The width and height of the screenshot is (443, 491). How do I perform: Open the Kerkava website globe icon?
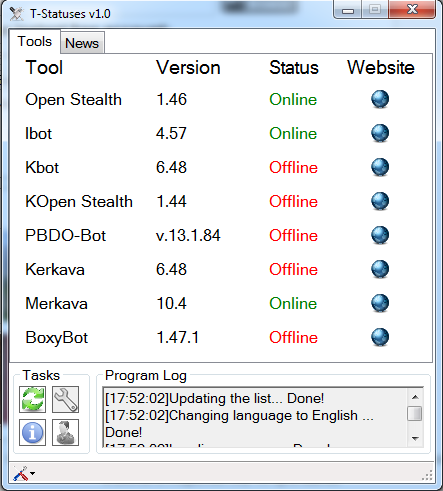380,269
